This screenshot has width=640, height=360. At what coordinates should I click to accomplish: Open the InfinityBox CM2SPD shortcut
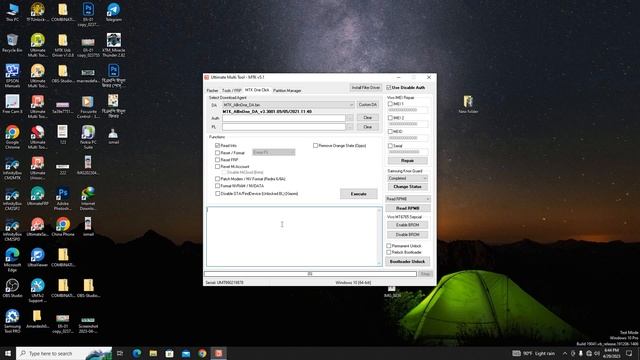[12, 229]
